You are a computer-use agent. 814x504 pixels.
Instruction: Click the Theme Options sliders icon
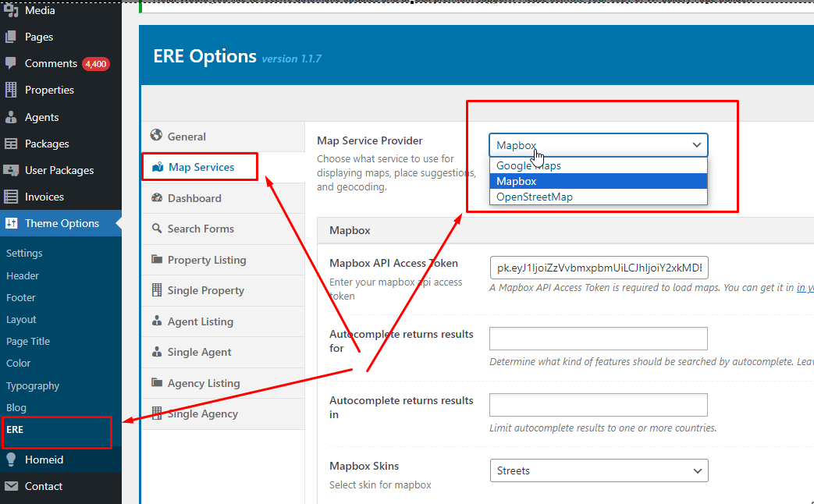(11, 223)
